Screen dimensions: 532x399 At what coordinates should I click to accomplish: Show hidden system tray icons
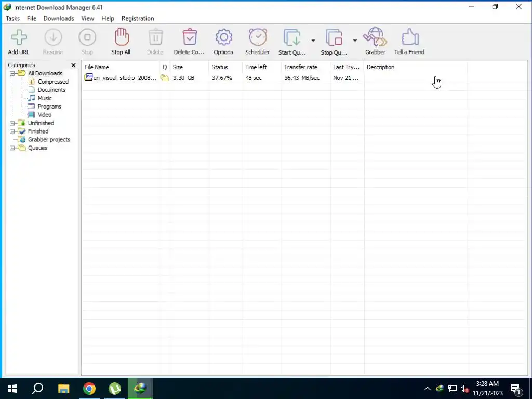click(428, 389)
